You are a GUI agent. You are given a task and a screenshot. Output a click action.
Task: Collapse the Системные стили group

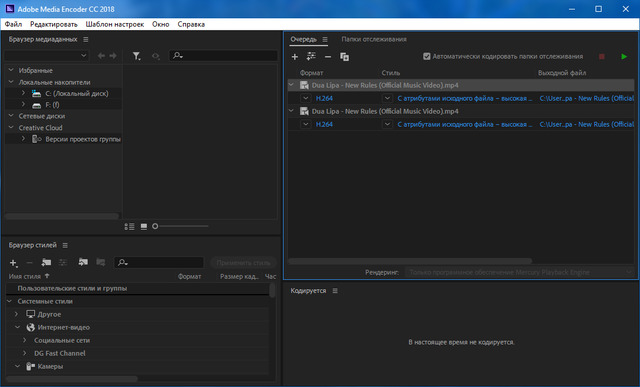click(10, 301)
